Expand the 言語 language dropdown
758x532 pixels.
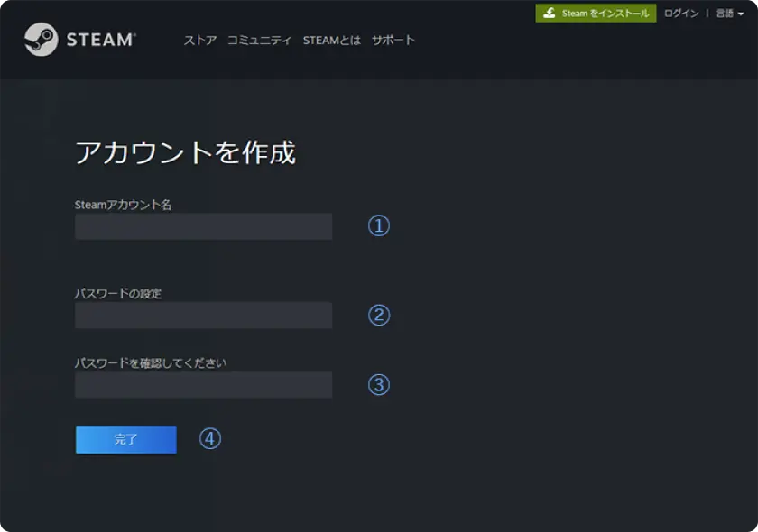[729, 14]
